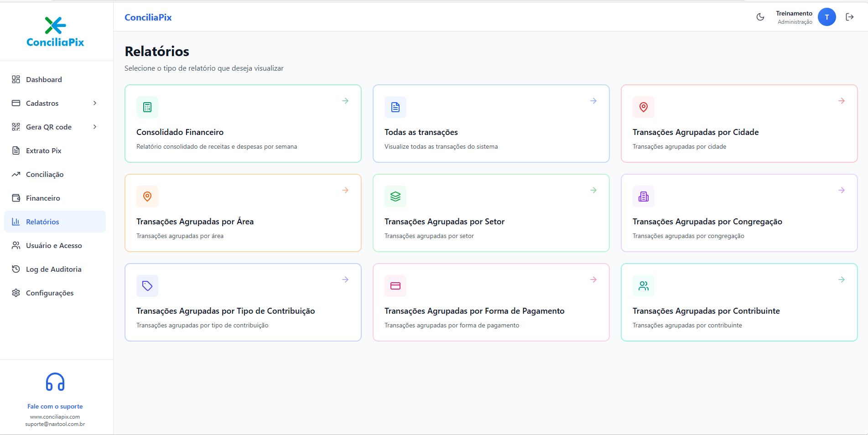Screen dimensions: 868x435
Task: Open the Treinamento user profile avatar
Action: pos(826,17)
